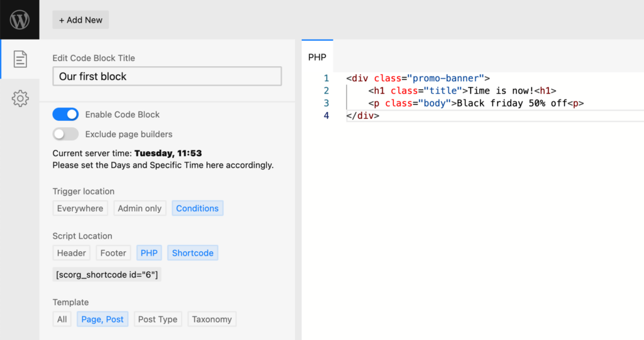Switch to the PHP editor tab
This screenshot has height=340, width=644.
pos(317,57)
